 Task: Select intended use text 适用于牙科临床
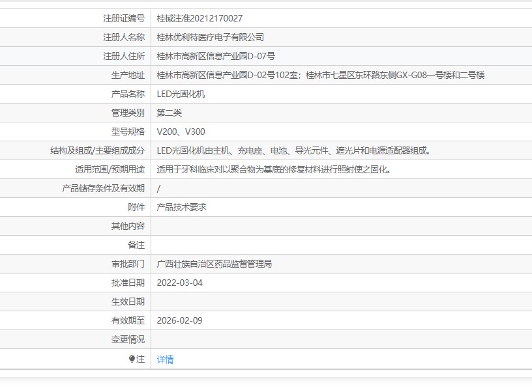(274, 169)
